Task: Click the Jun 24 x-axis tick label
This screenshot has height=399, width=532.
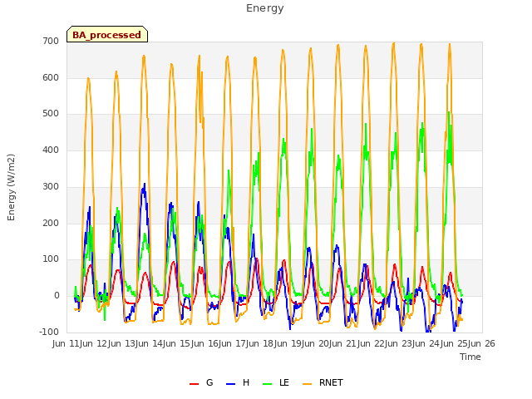Action: coord(426,343)
